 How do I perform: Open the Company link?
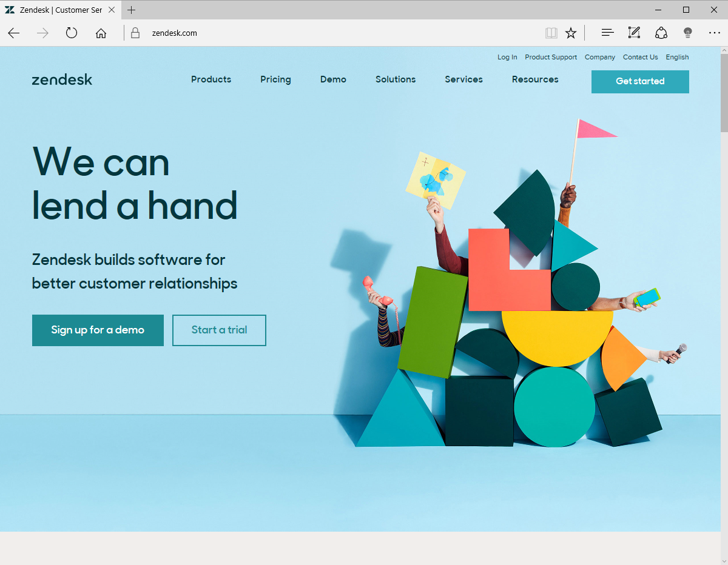click(600, 57)
